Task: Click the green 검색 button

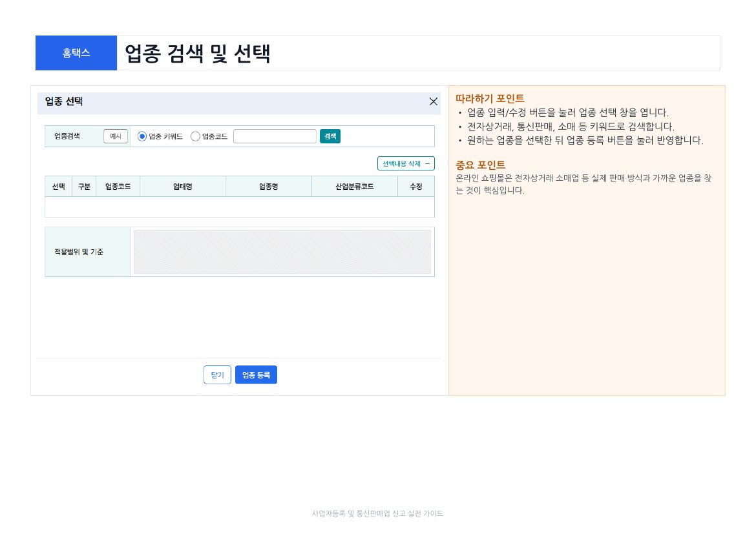Action: pyautogui.click(x=330, y=136)
